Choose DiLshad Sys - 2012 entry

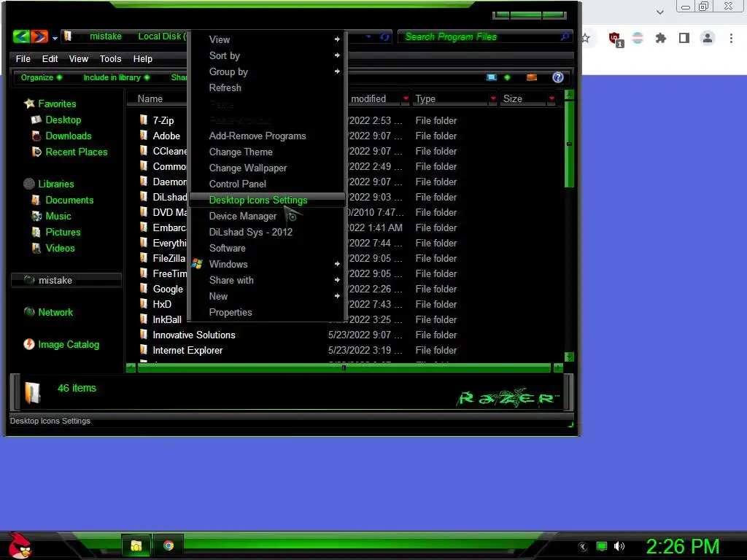(x=267, y=232)
